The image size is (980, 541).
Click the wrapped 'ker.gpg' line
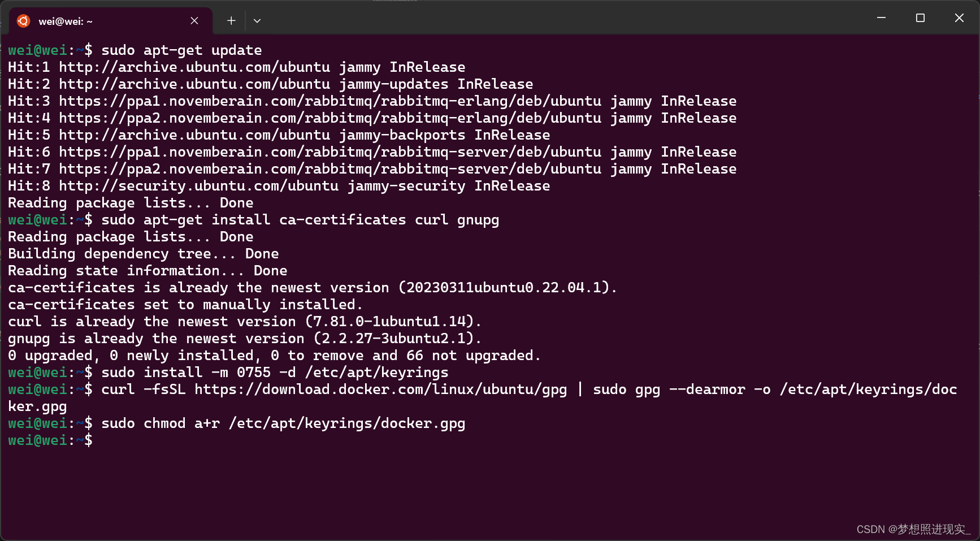click(x=37, y=406)
